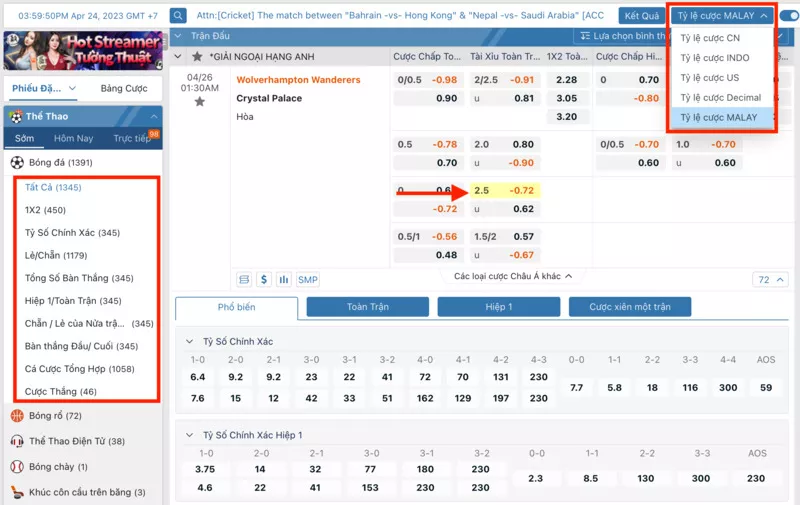Collapse the Trận Đấu section
The height and width of the screenshot is (505, 800).
pyautogui.click(x=178, y=36)
